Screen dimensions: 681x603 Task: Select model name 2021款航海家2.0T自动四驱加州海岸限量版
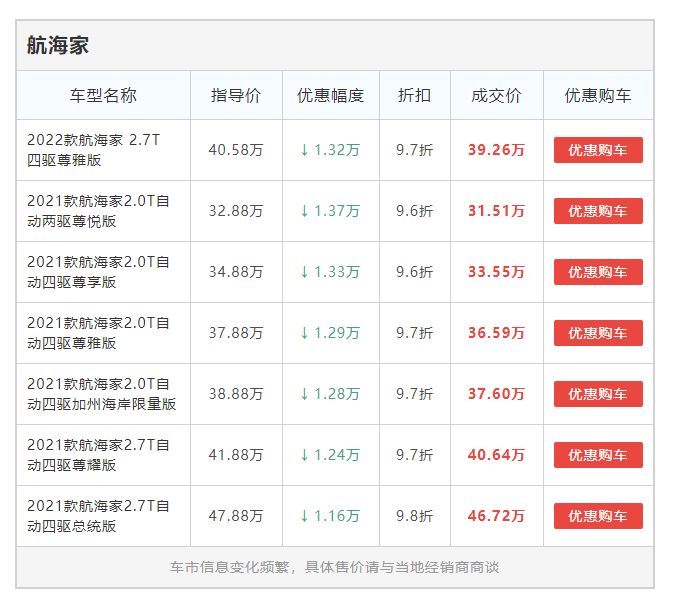102,394
